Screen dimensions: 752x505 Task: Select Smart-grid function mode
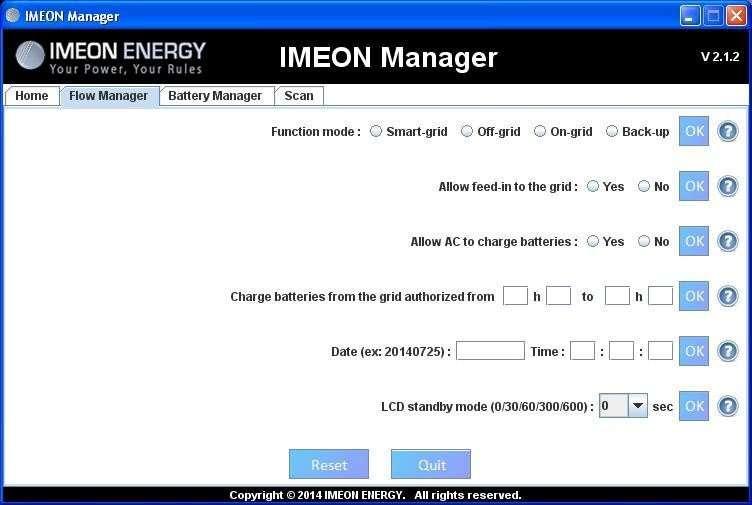(x=376, y=131)
